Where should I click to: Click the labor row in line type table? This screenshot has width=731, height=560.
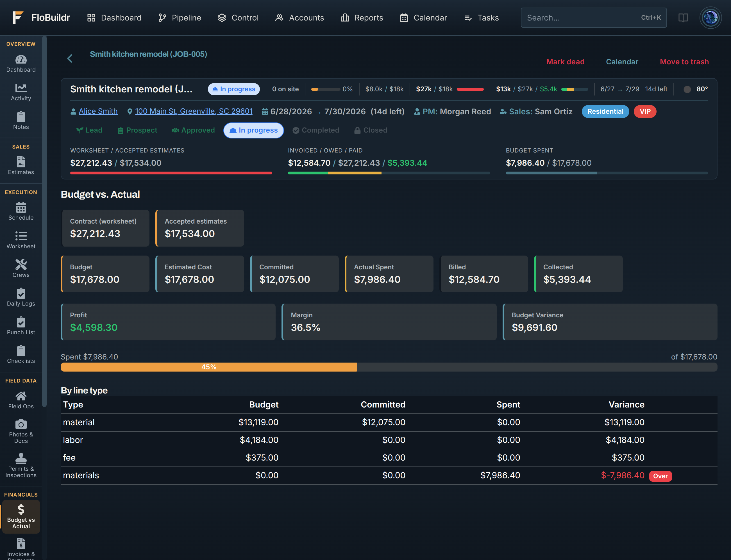(x=389, y=440)
